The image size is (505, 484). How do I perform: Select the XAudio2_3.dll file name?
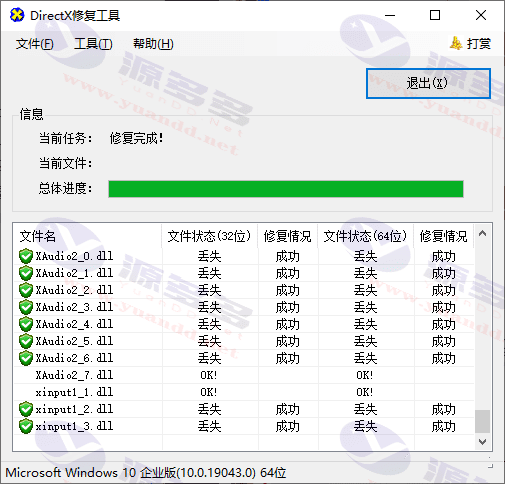[x=74, y=307]
